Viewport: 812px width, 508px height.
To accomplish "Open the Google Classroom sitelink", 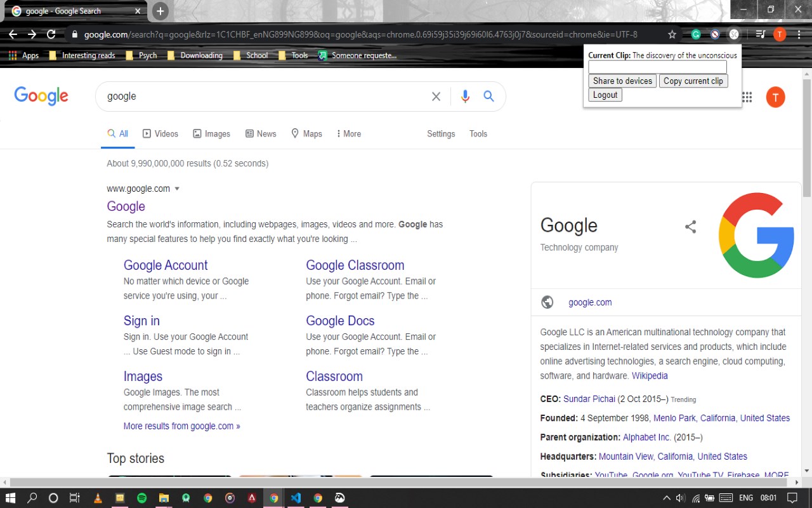I will (355, 265).
